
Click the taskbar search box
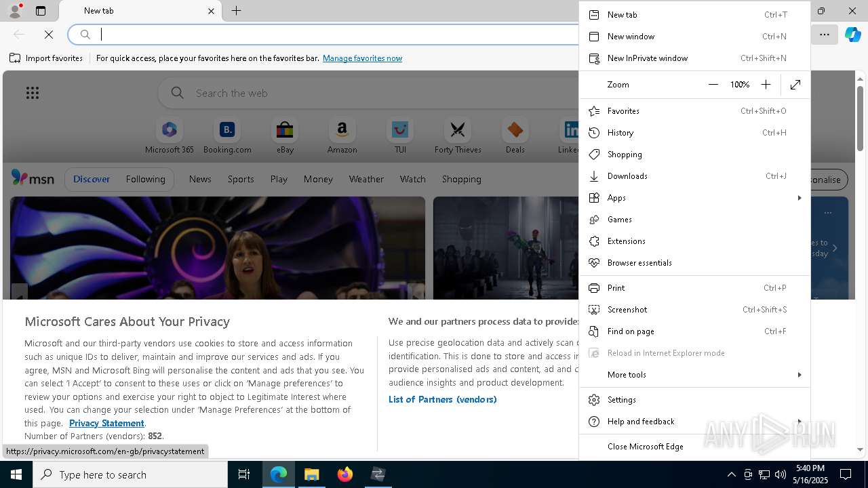tap(130, 474)
